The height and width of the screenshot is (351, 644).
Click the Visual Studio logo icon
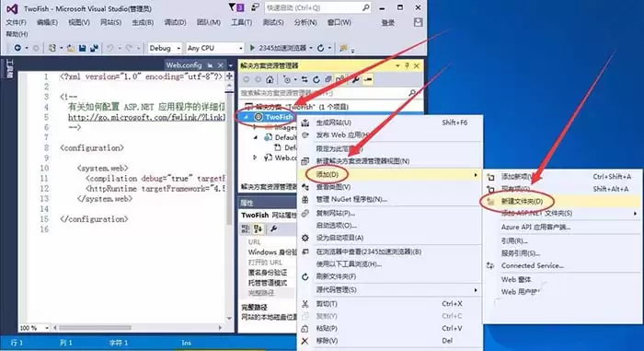point(12,8)
